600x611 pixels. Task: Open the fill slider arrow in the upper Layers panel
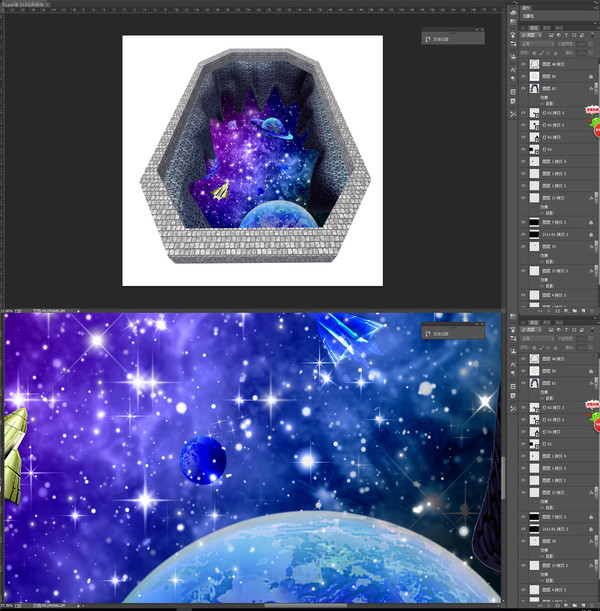click(590, 53)
